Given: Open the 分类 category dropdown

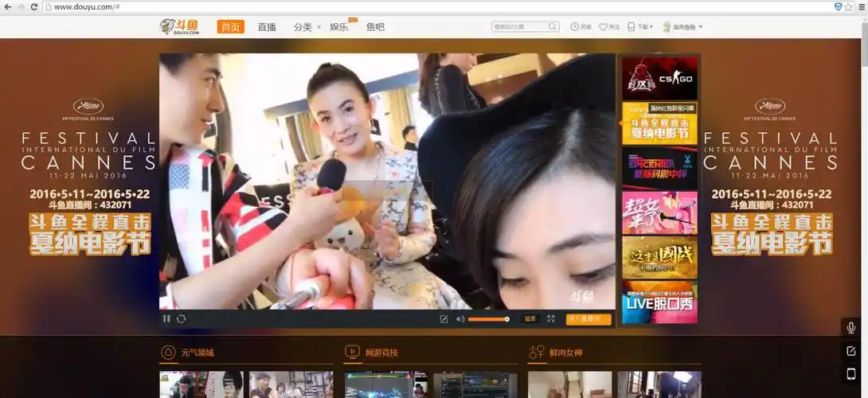Looking at the screenshot, I should click(306, 27).
